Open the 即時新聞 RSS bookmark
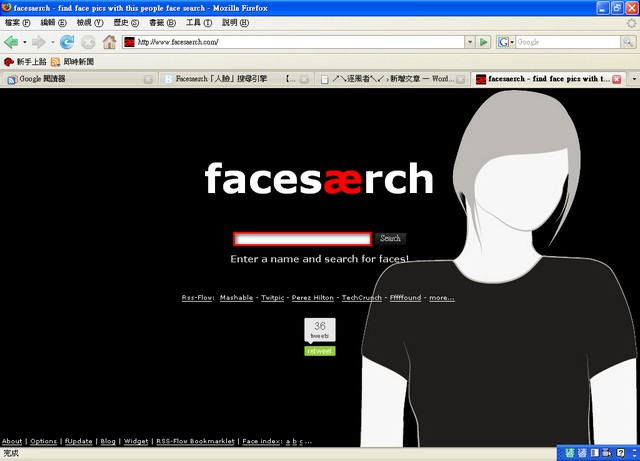Image resolution: width=640 pixels, height=461 pixels. click(73, 62)
